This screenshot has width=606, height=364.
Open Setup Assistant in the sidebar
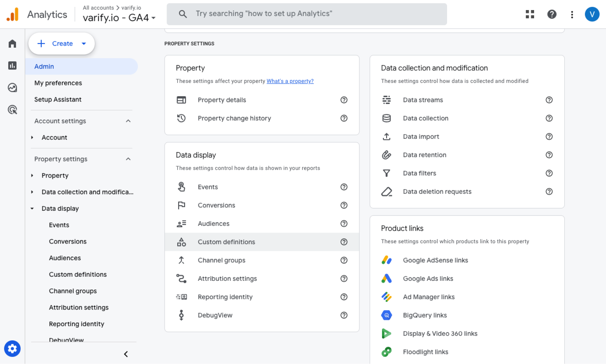(x=58, y=100)
